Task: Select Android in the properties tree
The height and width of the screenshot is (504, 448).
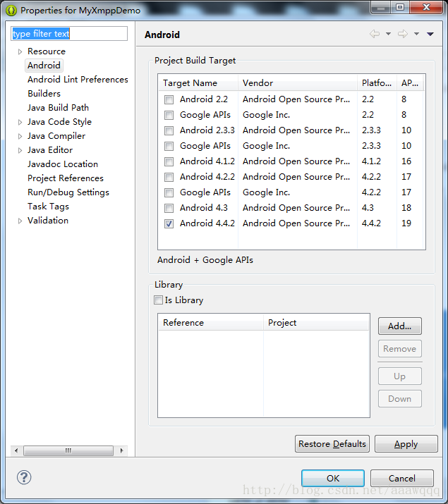Action: [44, 66]
